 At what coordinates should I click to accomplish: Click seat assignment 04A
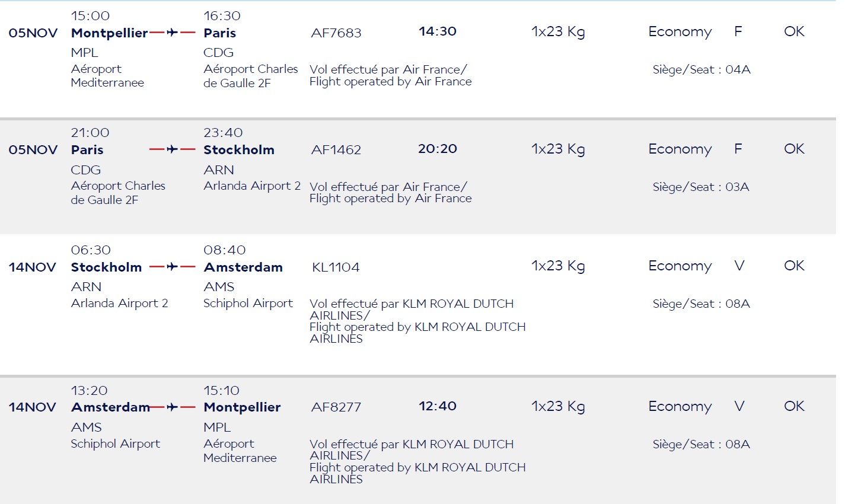(738, 69)
